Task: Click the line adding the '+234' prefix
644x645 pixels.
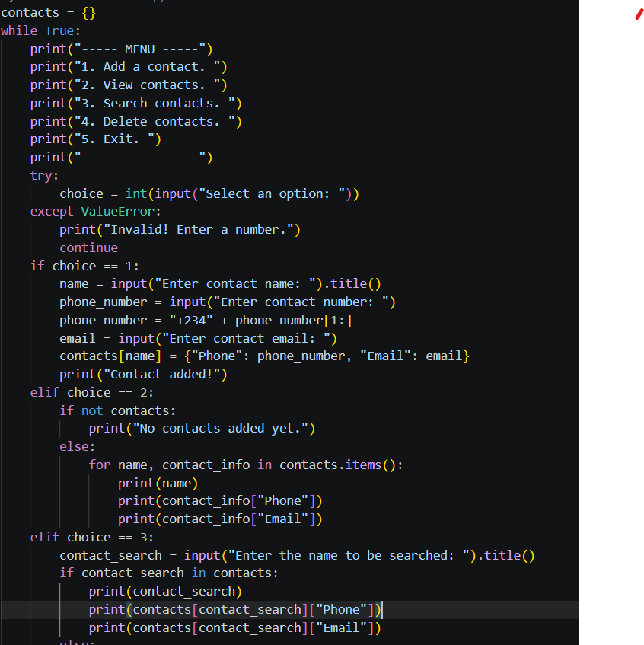Action: pyautogui.click(x=206, y=320)
